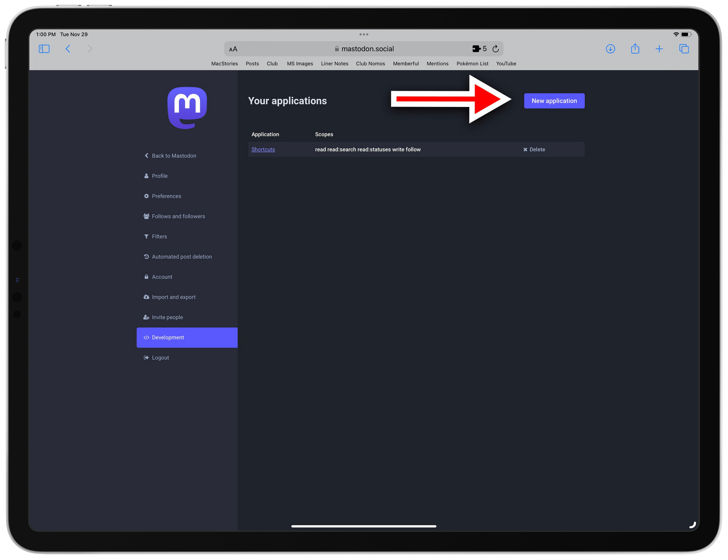The width and height of the screenshot is (728, 560).
Task: Click the Application column header
Action: (265, 134)
